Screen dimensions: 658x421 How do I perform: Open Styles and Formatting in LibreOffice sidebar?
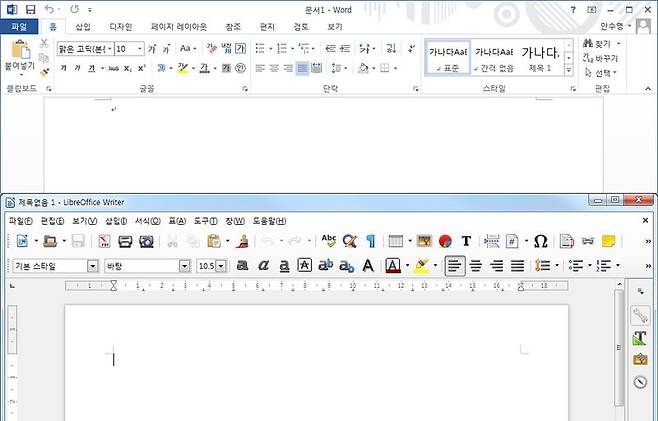(640, 338)
